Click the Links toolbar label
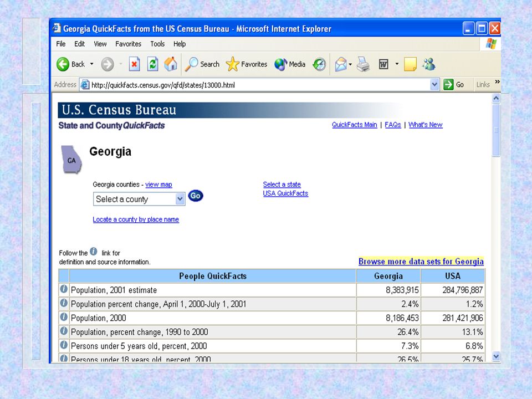This screenshot has width=532, height=399. point(483,84)
